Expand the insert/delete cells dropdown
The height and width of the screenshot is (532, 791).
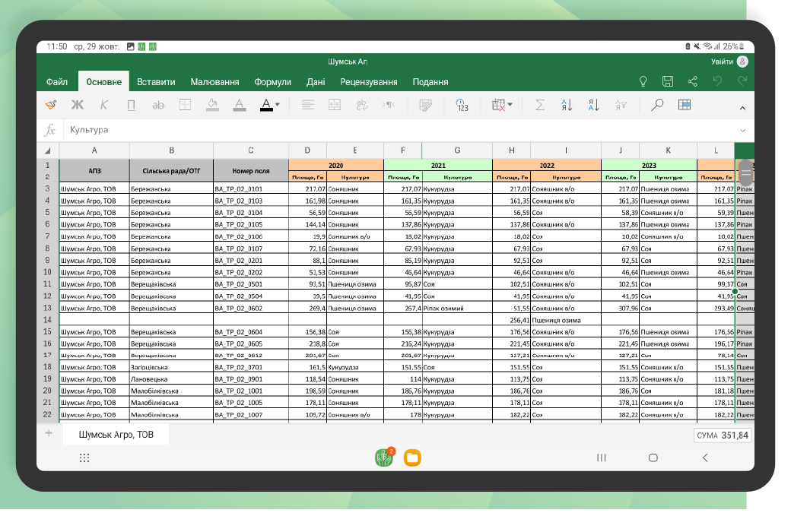tap(510, 105)
